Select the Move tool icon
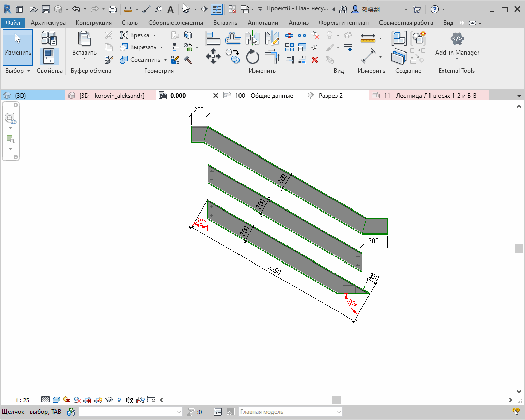This screenshot has width=525, height=420. 213,56
